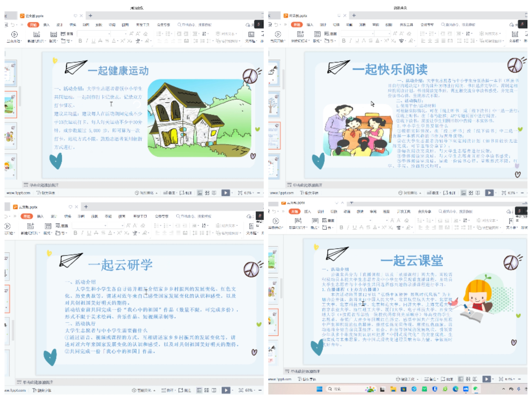Click Layout (版式) icon in 一起云课堂 window

point(315,221)
